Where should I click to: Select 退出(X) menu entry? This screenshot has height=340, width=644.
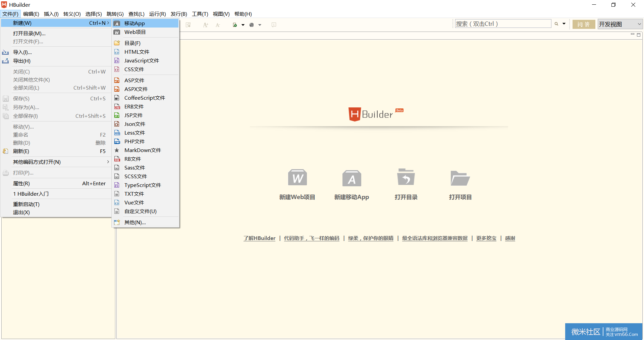tap(56, 212)
